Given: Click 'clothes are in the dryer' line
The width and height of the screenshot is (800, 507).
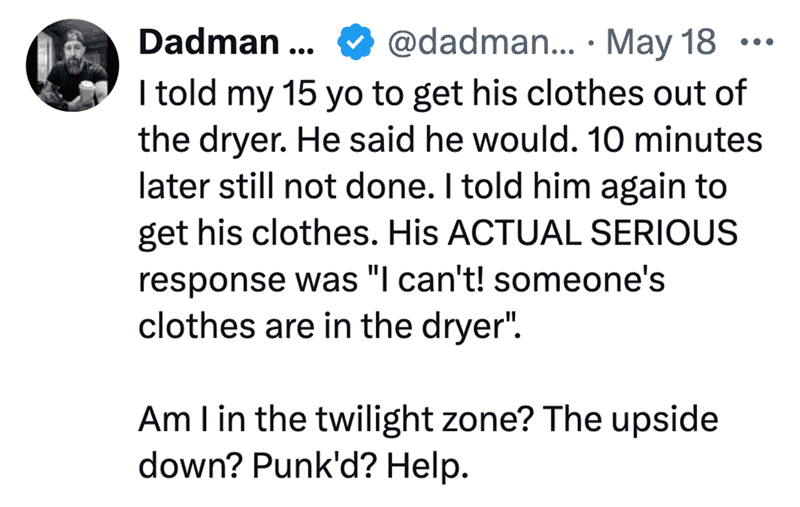Looking at the screenshot, I should [328, 326].
